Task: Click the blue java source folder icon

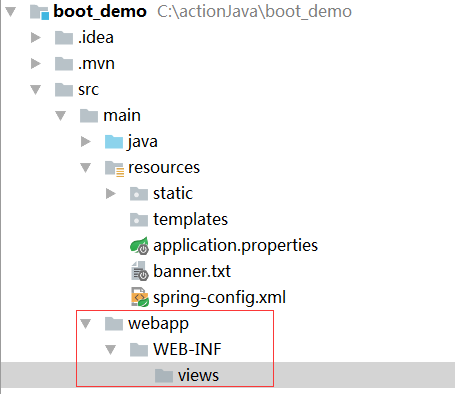Action: (114, 142)
